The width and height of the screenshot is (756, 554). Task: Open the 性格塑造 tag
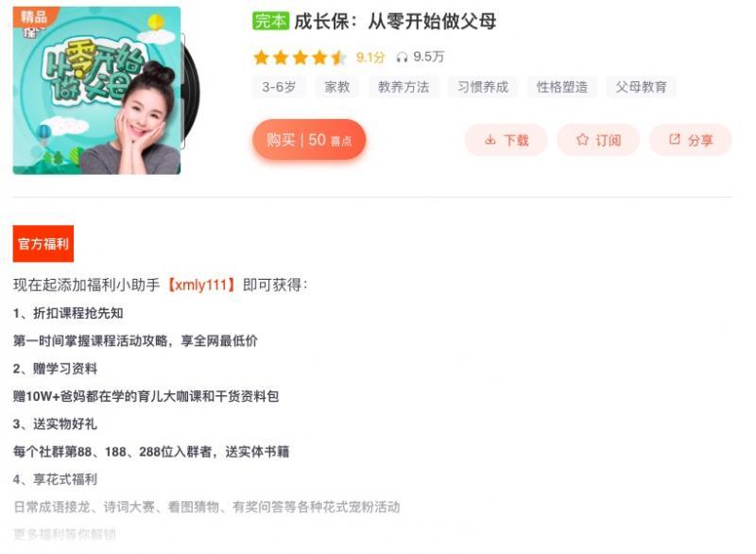point(562,87)
